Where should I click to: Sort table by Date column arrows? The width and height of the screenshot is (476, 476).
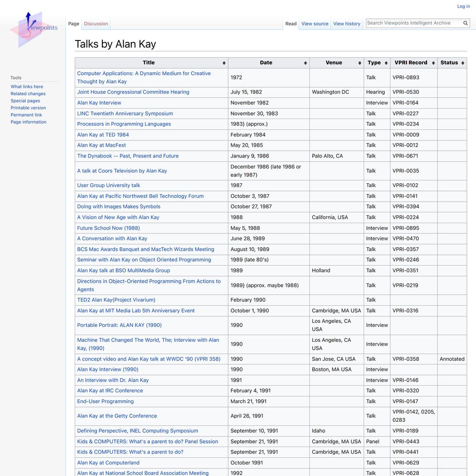[x=306, y=63]
